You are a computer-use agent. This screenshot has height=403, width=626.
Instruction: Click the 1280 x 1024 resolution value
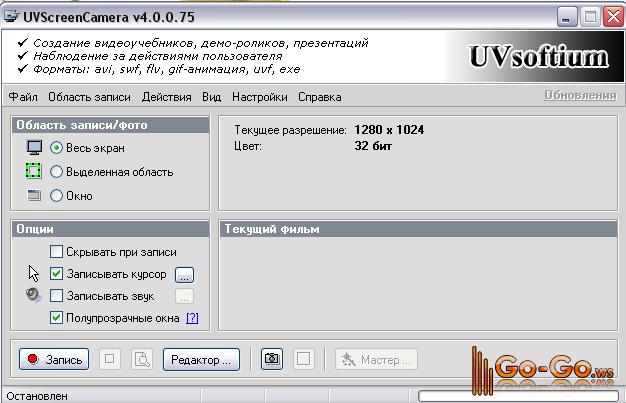[x=389, y=130]
